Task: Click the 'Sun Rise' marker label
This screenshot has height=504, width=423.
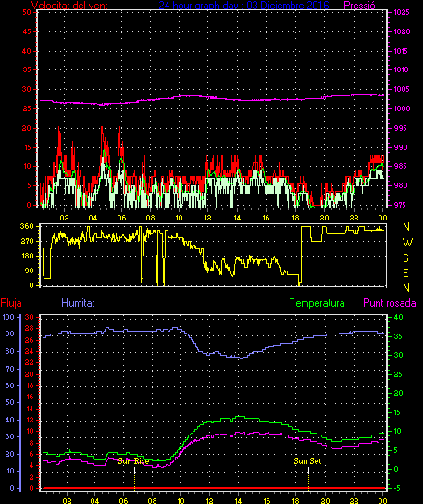Action: coord(133,461)
